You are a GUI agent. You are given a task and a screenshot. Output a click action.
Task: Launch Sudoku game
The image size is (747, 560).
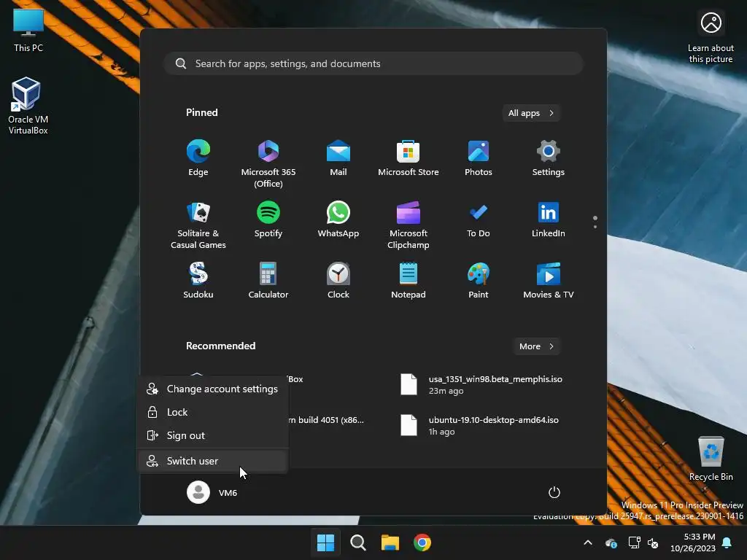(x=198, y=281)
